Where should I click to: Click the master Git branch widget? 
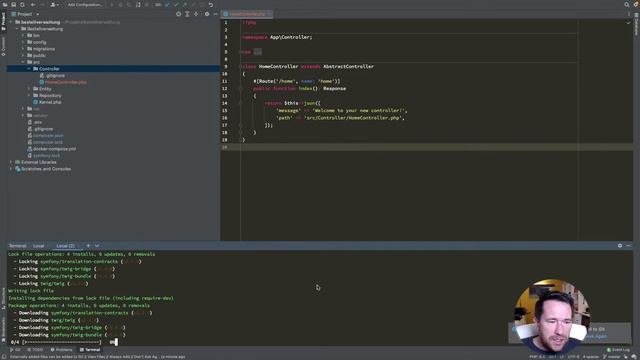pos(611,357)
